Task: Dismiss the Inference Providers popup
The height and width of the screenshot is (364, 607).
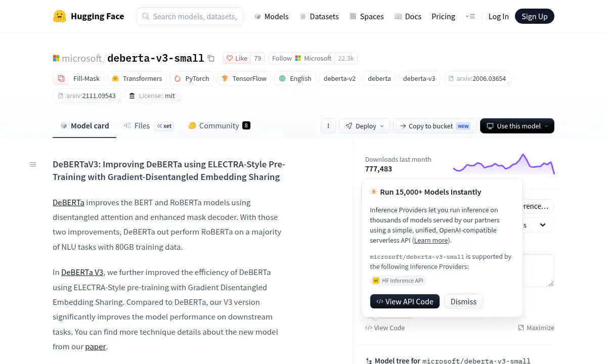Action: tap(463, 301)
